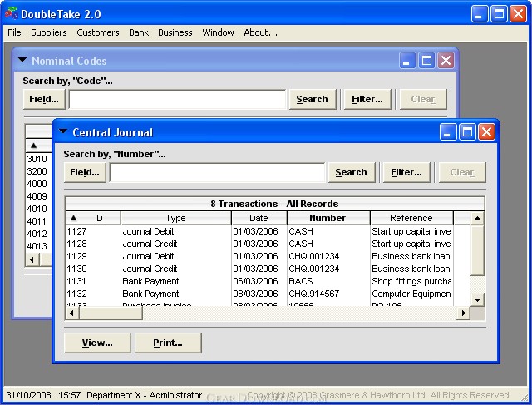Image resolution: width=532 pixels, height=405 pixels.
Task: Open the Customers menu
Action: pyautogui.click(x=98, y=32)
